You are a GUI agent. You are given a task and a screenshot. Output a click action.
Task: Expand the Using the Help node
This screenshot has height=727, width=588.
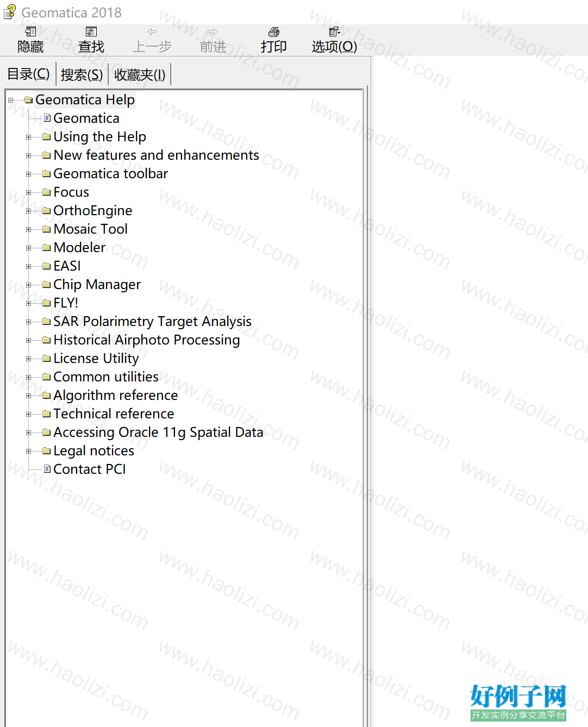(x=28, y=137)
